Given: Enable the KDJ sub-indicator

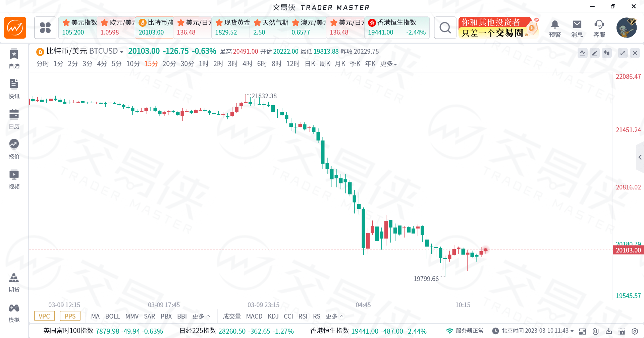Looking at the screenshot, I should pos(273,316).
